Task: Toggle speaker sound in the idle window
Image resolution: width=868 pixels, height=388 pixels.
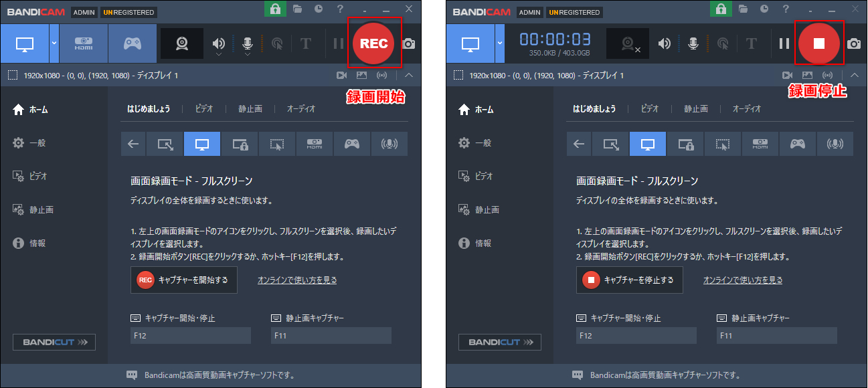Action: pos(219,43)
